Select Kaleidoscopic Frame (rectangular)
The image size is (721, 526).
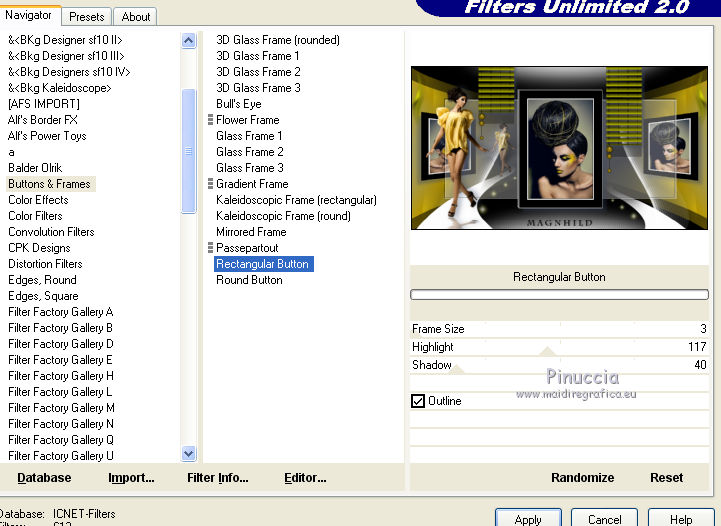pos(296,200)
